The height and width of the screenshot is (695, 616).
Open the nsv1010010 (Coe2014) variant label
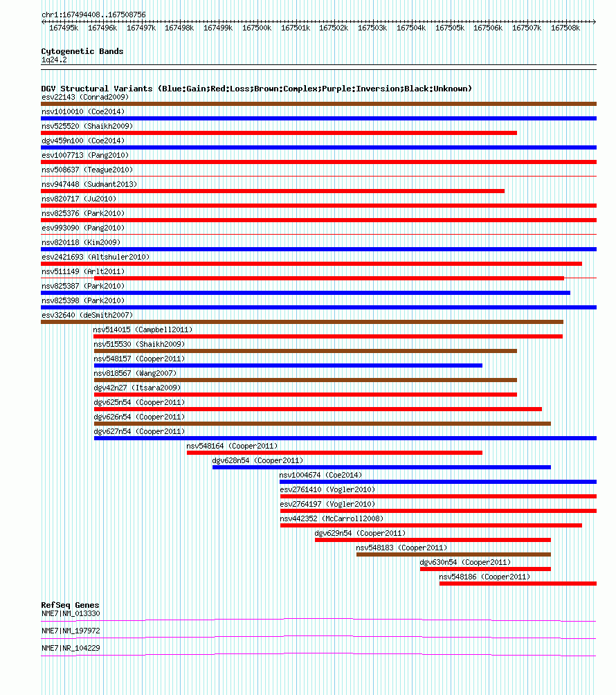(83, 111)
